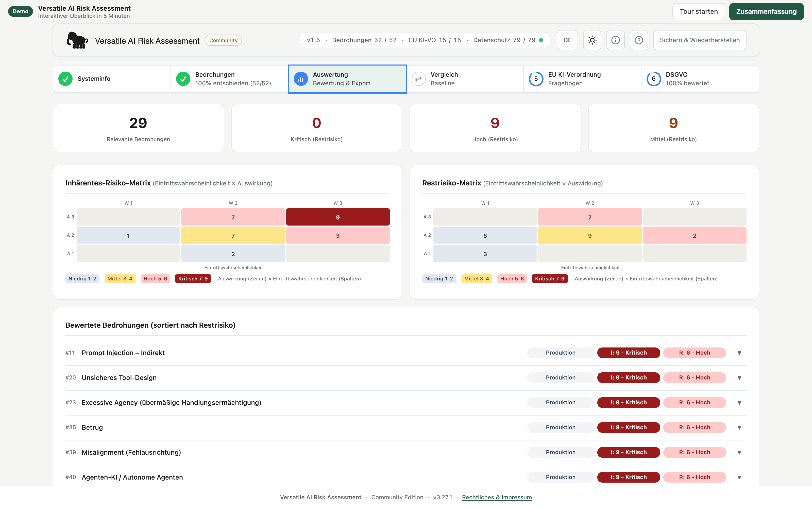Select the Auswertung Bewertung & Export tab

(348, 79)
